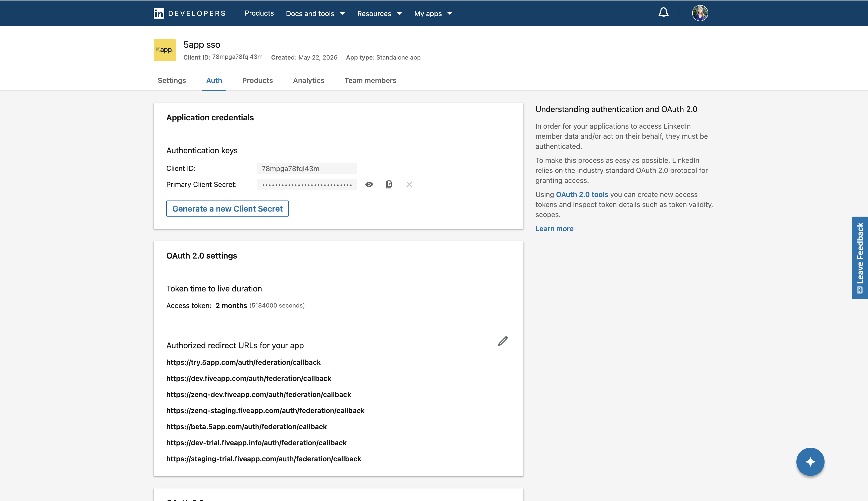
Task: Click the 5app yellow app logo
Action: tap(165, 50)
